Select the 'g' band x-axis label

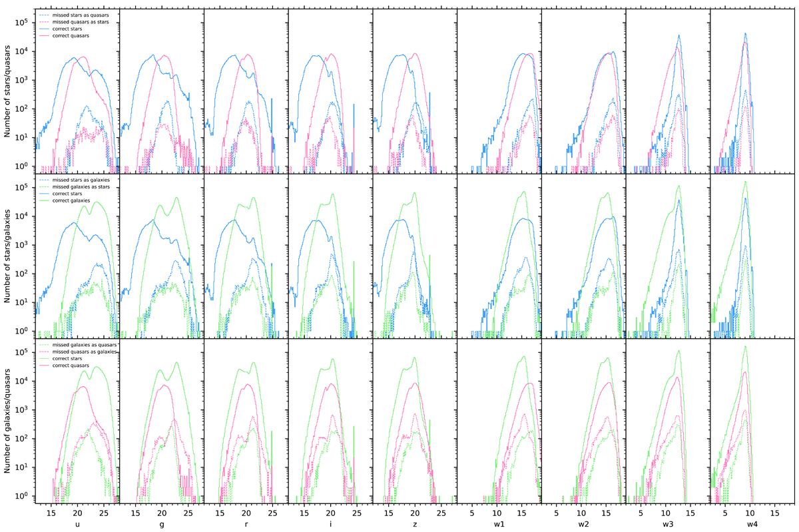(161, 524)
